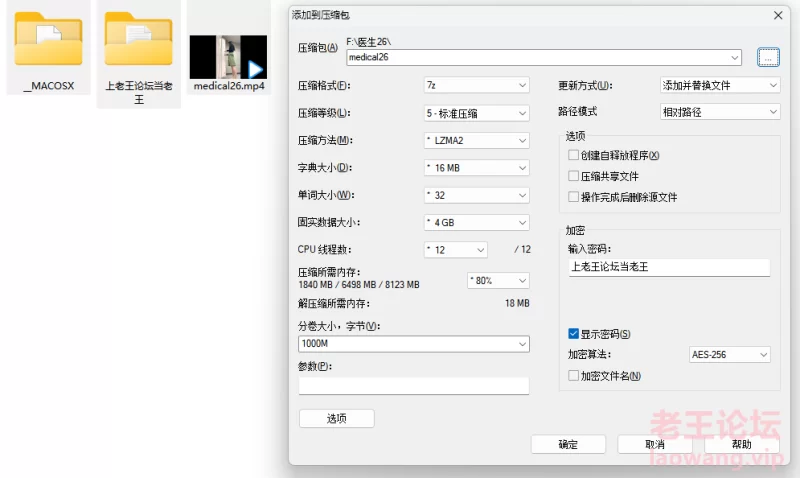Close the 添加到压缩包 dialog
The width and height of the screenshot is (800, 478).
coord(778,15)
